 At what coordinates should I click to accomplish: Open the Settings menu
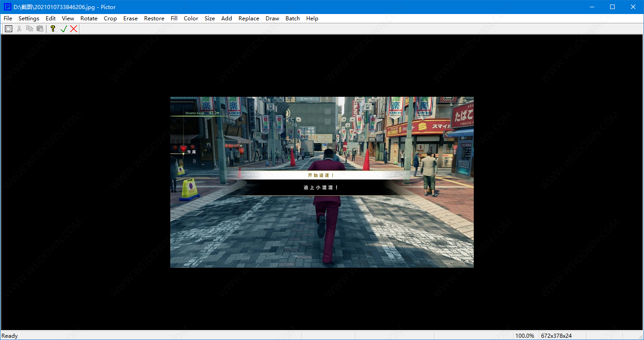point(29,19)
